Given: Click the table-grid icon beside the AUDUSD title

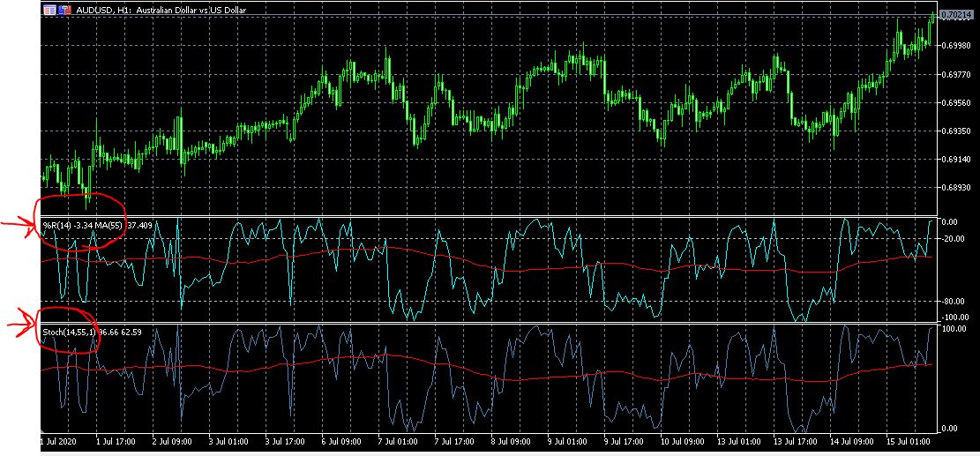Looking at the screenshot, I should point(49,10).
